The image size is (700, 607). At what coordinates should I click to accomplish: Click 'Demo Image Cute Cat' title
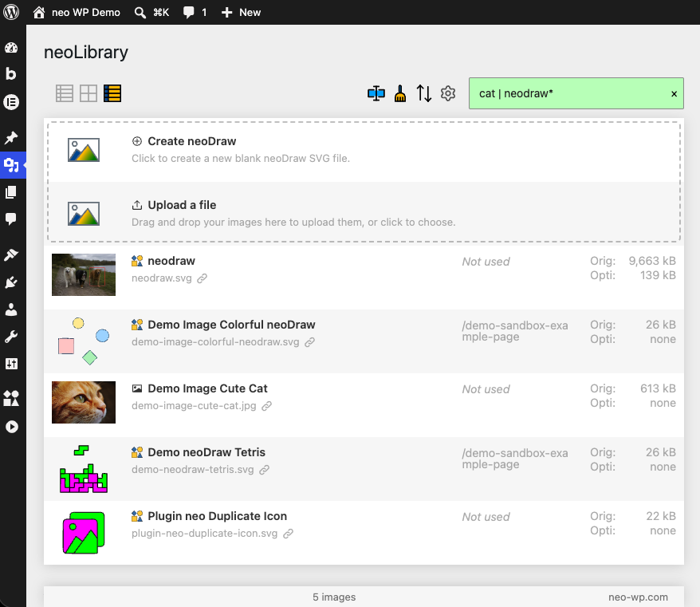tap(207, 388)
